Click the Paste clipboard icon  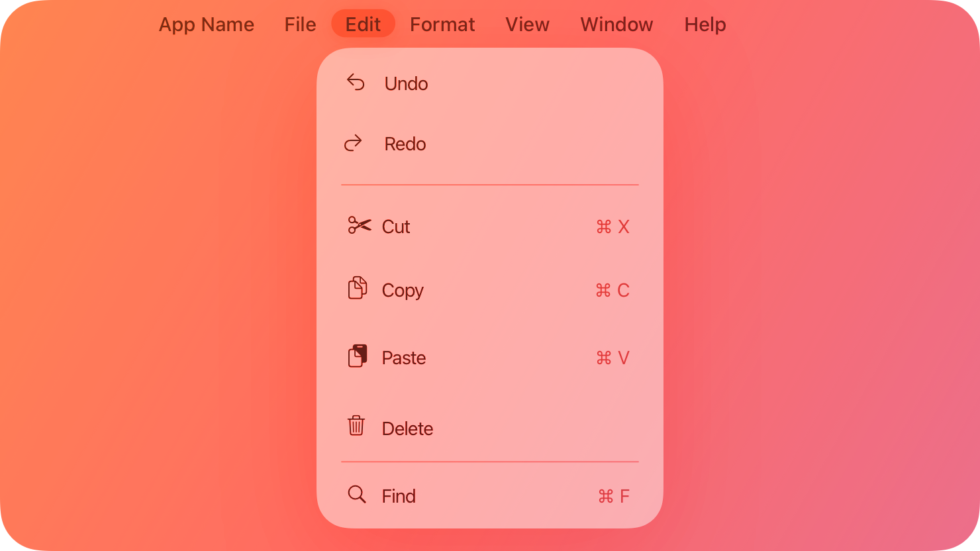357,356
